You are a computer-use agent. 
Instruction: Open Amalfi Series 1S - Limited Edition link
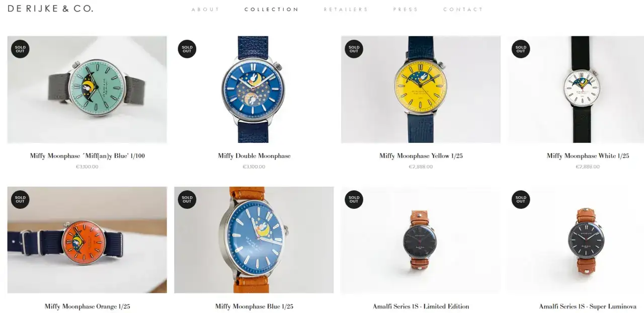pos(421,306)
